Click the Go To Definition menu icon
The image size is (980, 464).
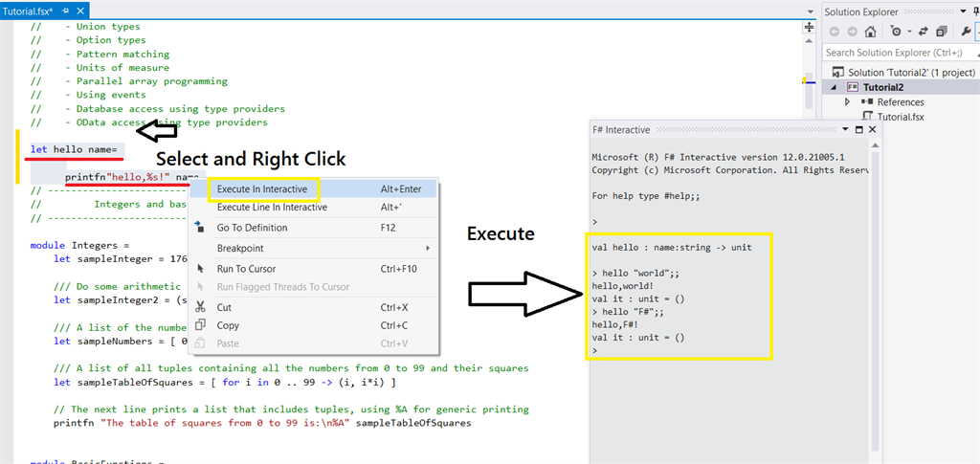200,228
